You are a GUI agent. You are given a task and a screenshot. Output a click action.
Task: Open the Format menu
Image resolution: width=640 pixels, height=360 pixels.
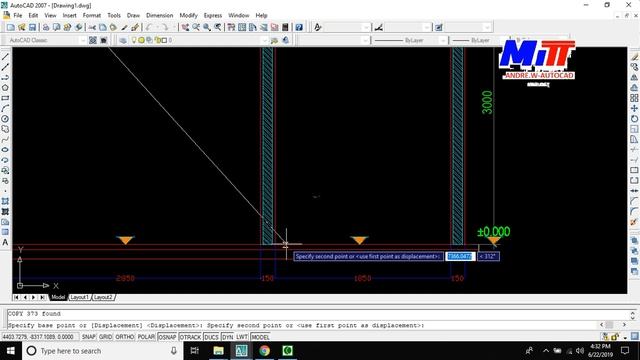[x=91, y=15]
